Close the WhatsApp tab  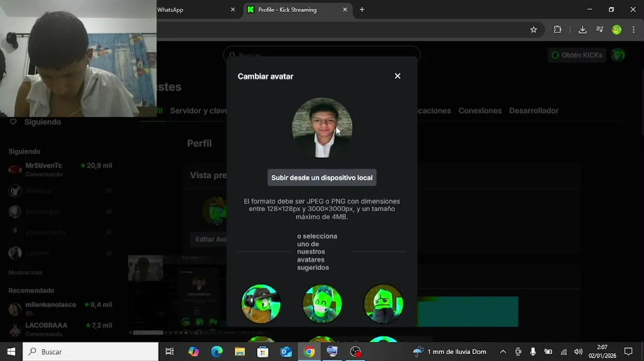tap(233, 10)
